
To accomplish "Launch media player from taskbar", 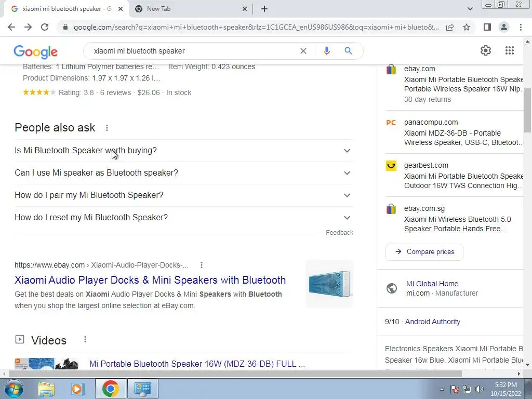I will (78, 389).
